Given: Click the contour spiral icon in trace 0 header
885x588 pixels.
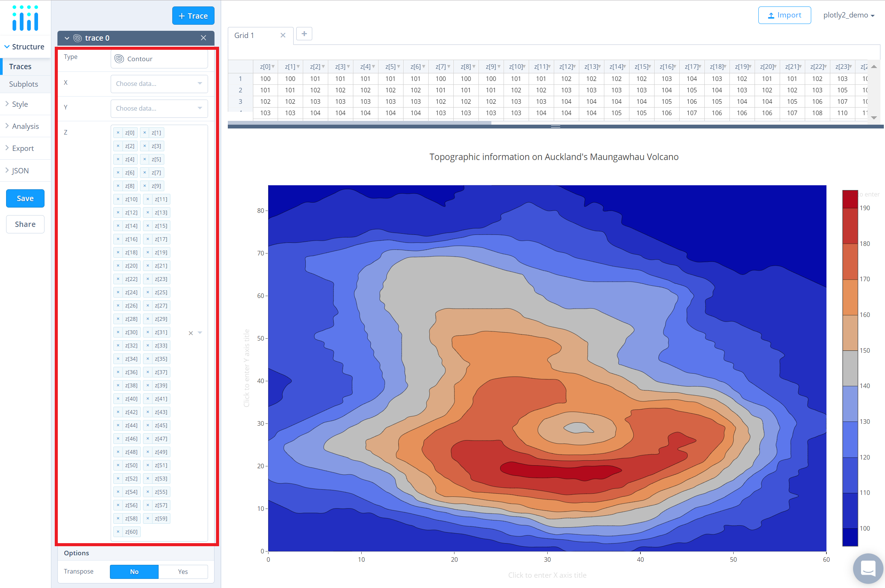Looking at the screenshot, I should [78, 38].
